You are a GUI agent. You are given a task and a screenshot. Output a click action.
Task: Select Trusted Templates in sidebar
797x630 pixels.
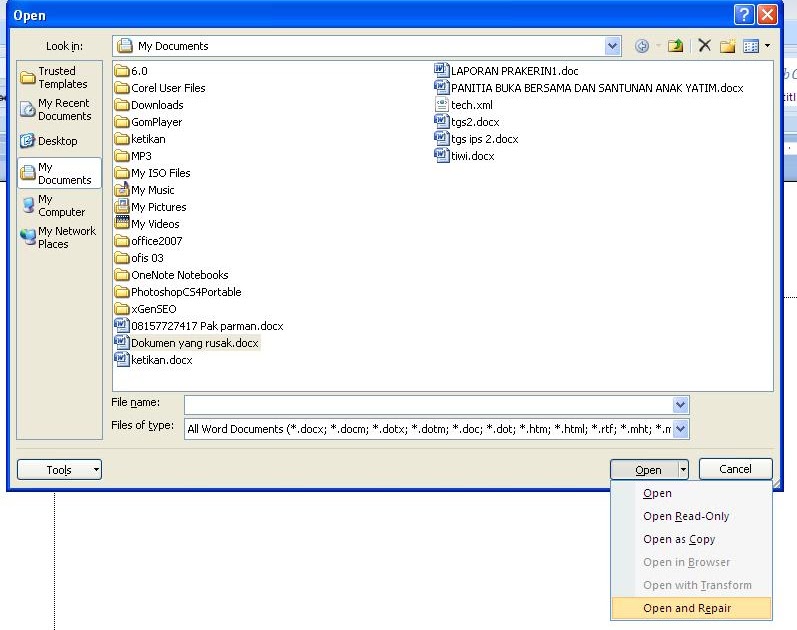(59, 77)
